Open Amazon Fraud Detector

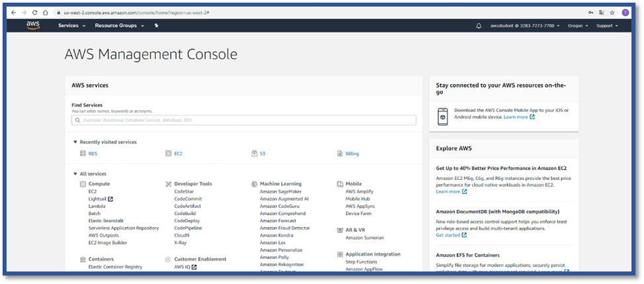[284, 228]
